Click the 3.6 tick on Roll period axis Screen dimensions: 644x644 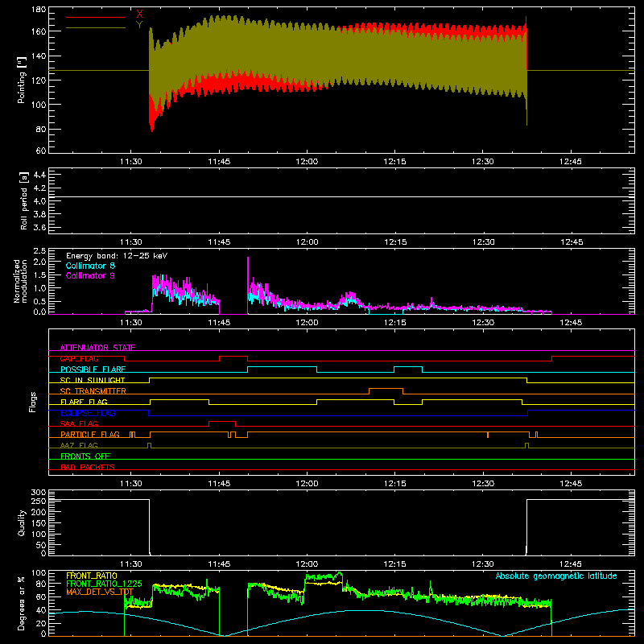click(39, 227)
